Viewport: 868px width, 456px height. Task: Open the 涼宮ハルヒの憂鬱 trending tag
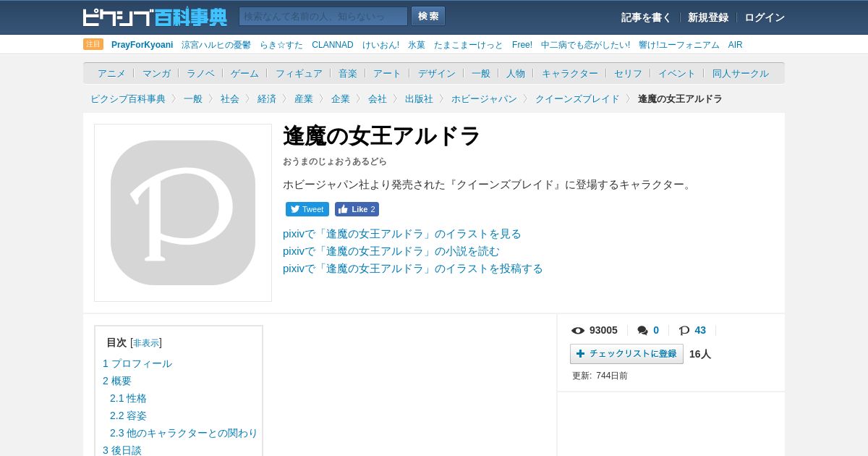(x=216, y=45)
